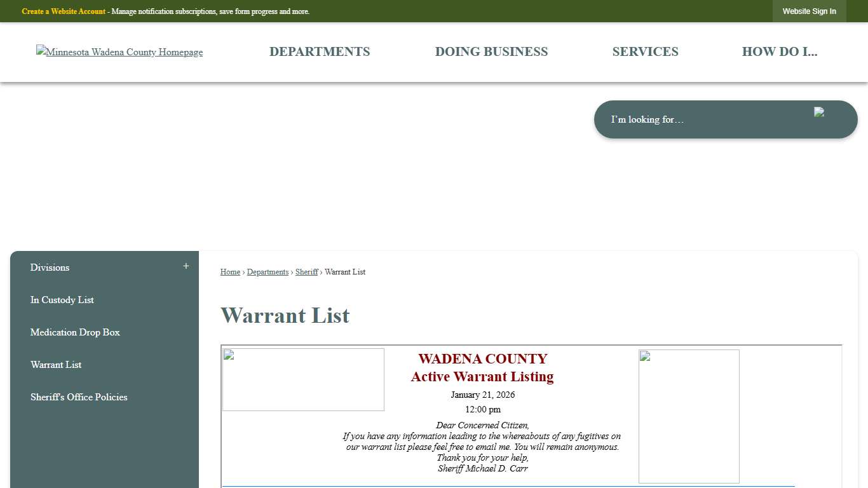Click the Home breadcrumb link
868x488 pixels.
coord(230,272)
